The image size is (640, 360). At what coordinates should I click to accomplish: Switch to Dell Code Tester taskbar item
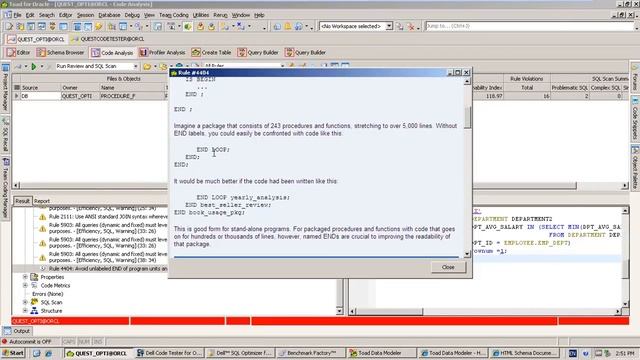point(169,353)
